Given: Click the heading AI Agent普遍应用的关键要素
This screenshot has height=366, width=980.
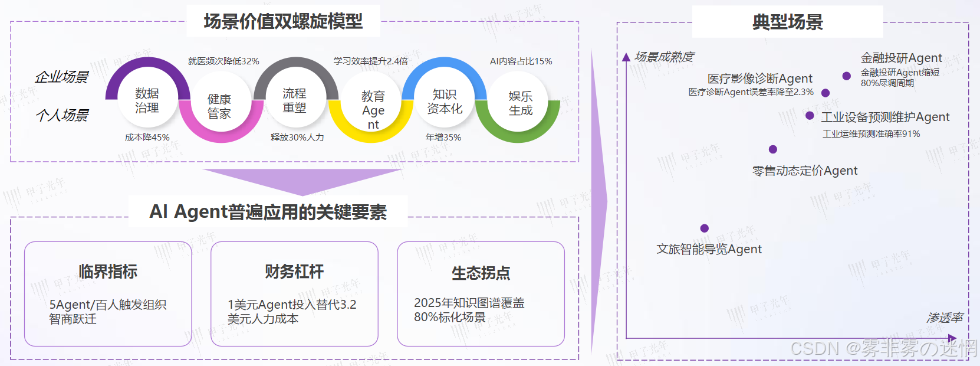Looking at the screenshot, I should pyautogui.click(x=268, y=212).
